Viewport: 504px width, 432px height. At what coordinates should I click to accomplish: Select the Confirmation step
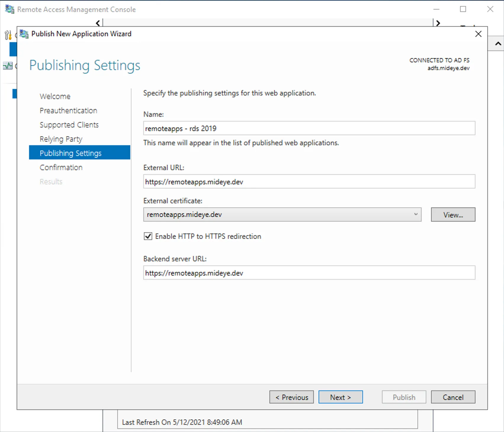pos(61,167)
